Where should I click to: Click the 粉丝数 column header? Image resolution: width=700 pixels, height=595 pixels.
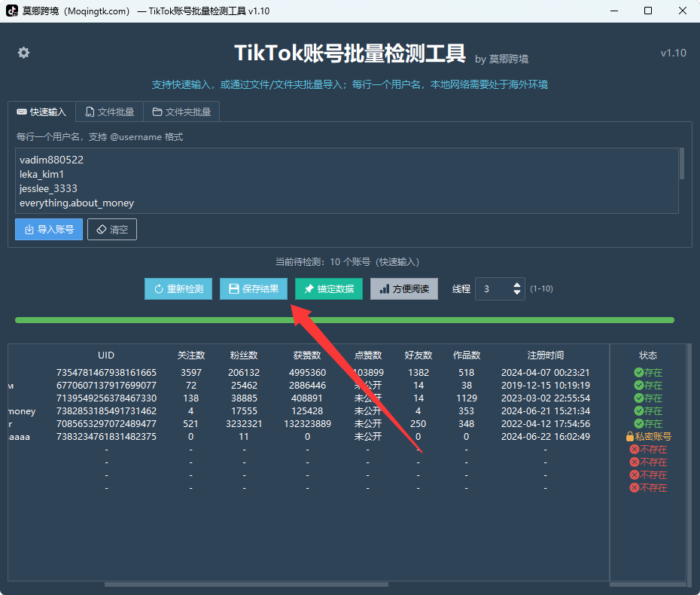tap(244, 355)
